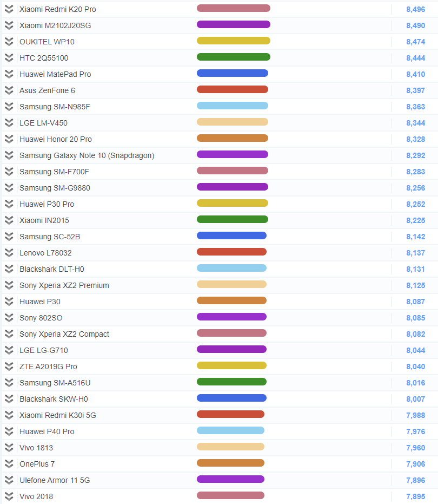
Task: Click the 7,895 score value
Action: [415, 496]
